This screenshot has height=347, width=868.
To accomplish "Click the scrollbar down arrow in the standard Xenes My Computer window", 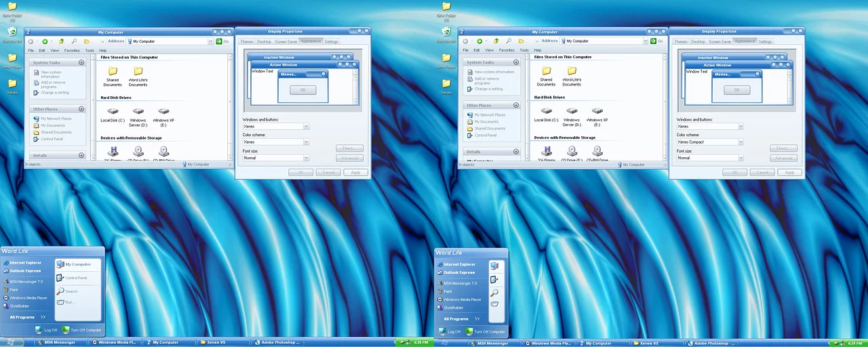I will (231, 157).
